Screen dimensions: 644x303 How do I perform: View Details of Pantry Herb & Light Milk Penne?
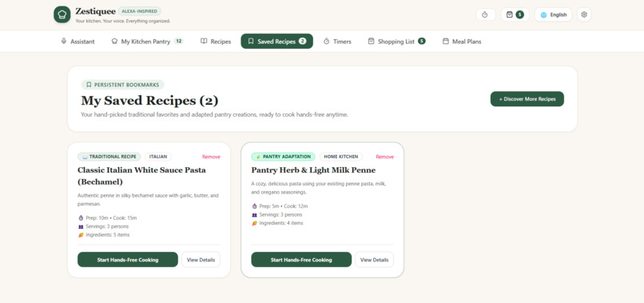pos(374,260)
